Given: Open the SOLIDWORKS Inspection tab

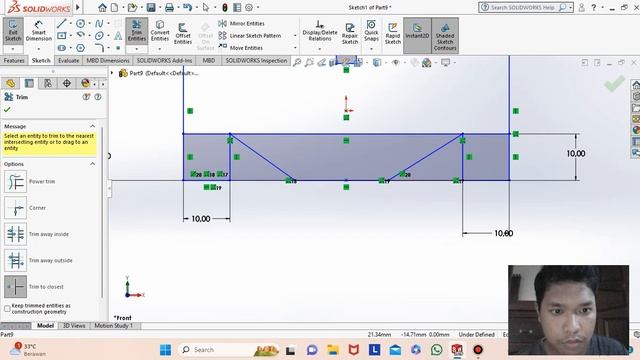Looking at the screenshot, I should point(256,60).
